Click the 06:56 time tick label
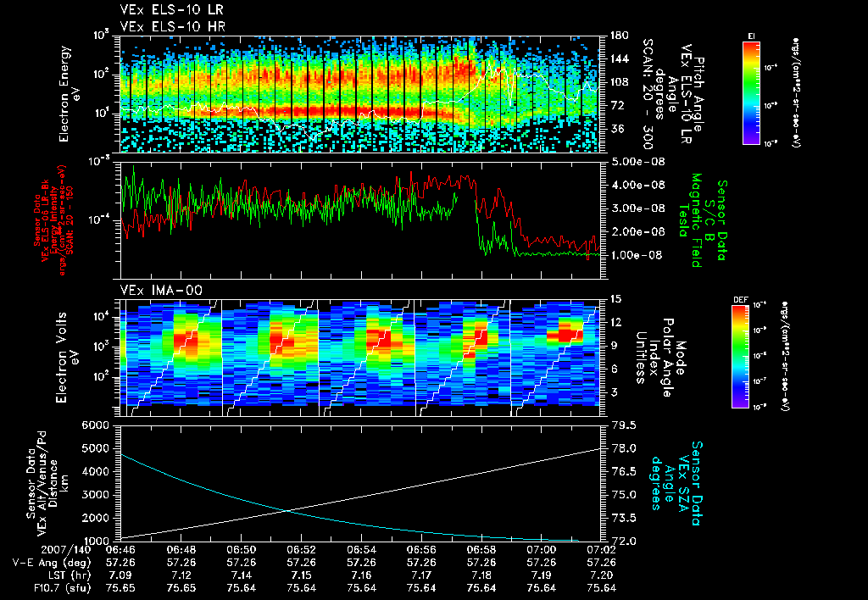868x600 pixels. click(421, 550)
